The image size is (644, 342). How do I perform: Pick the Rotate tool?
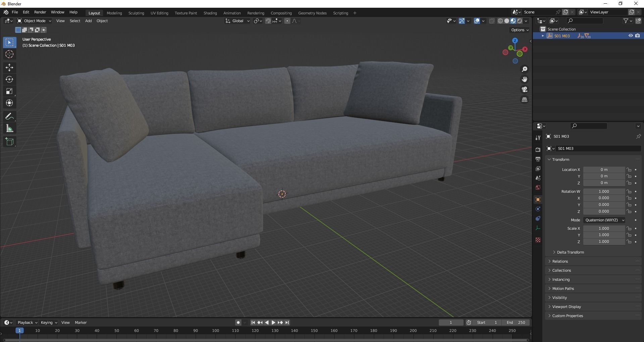(9, 79)
